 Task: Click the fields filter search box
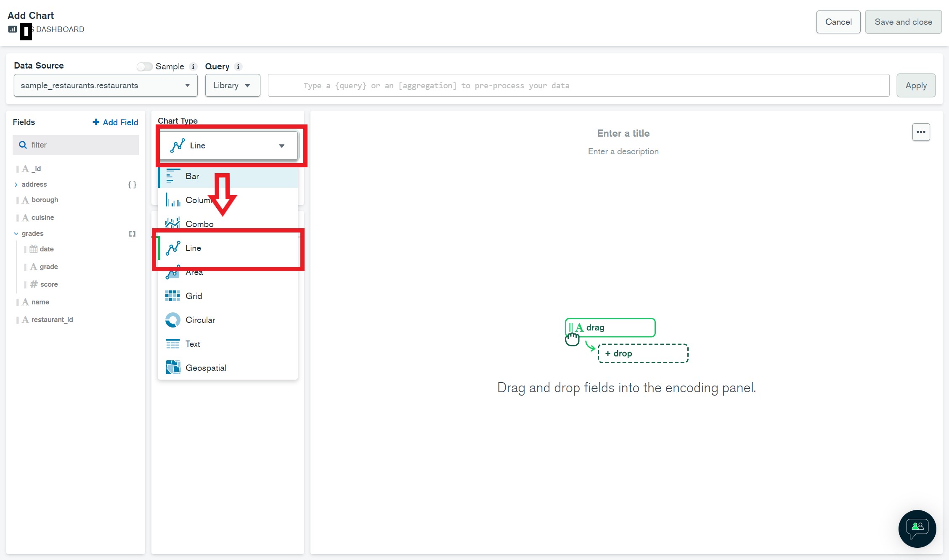pyautogui.click(x=76, y=145)
